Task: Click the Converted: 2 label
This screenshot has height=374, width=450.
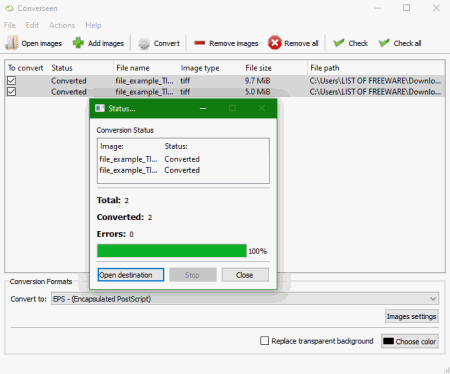Action: click(x=124, y=217)
